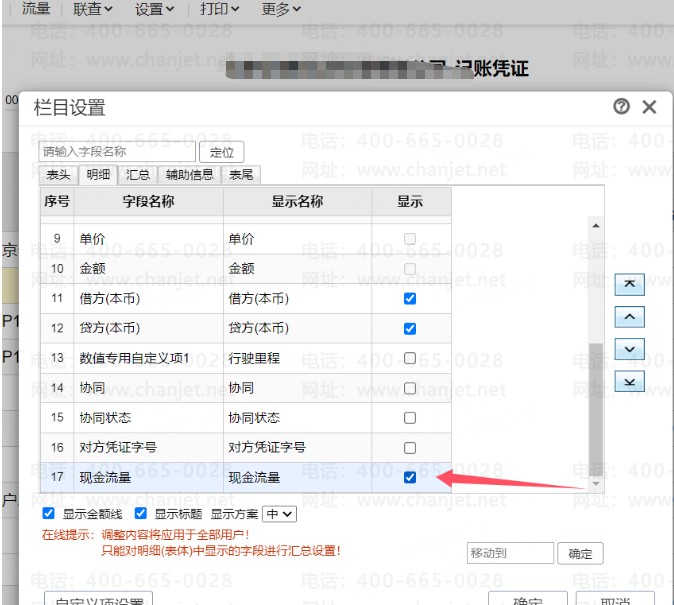Open the 更多 dropdown menu

282,9
